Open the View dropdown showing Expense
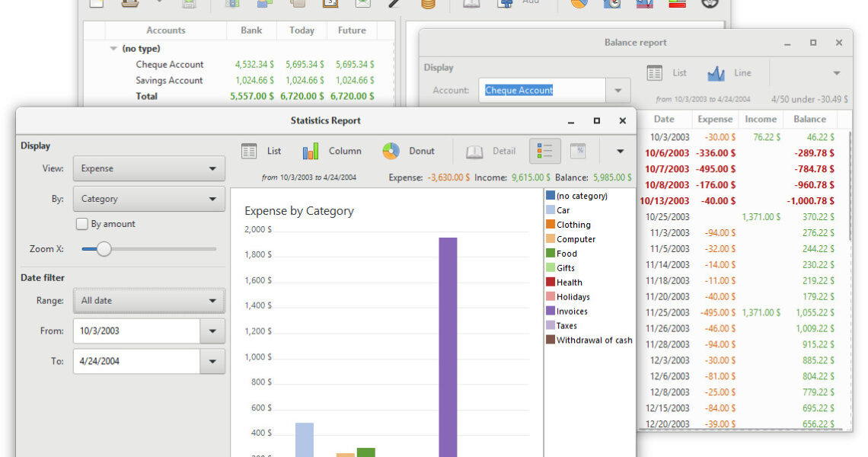 pos(148,168)
